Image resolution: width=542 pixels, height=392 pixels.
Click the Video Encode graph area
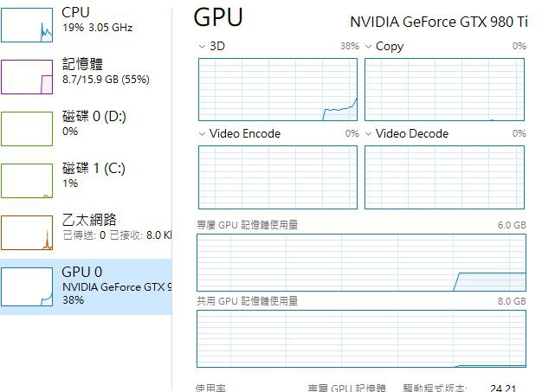point(278,177)
